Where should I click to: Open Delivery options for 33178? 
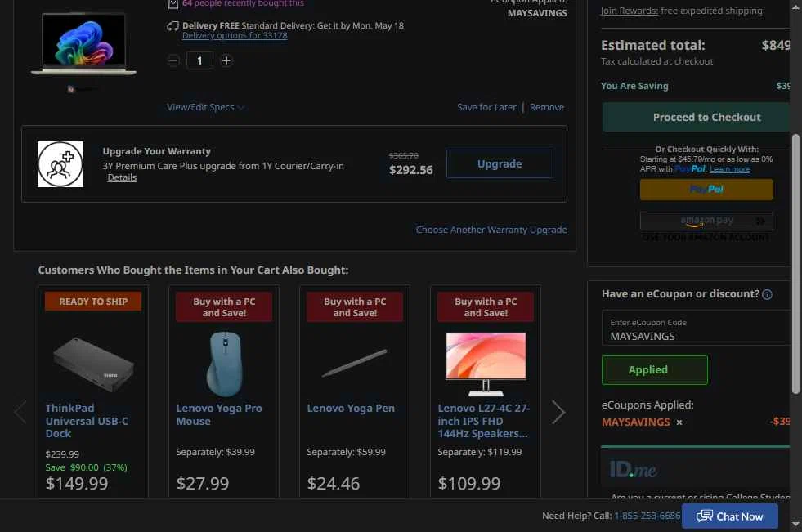pyautogui.click(x=235, y=35)
